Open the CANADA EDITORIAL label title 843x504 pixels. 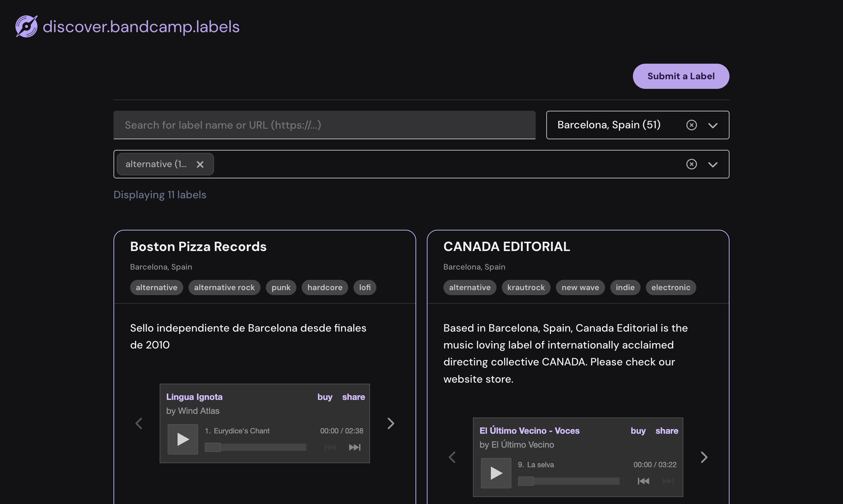(x=506, y=247)
